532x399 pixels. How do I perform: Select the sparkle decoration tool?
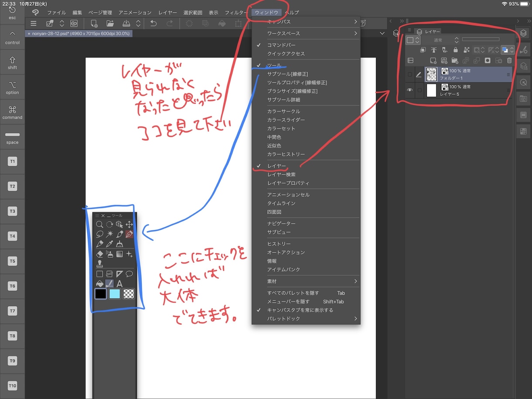130,254
